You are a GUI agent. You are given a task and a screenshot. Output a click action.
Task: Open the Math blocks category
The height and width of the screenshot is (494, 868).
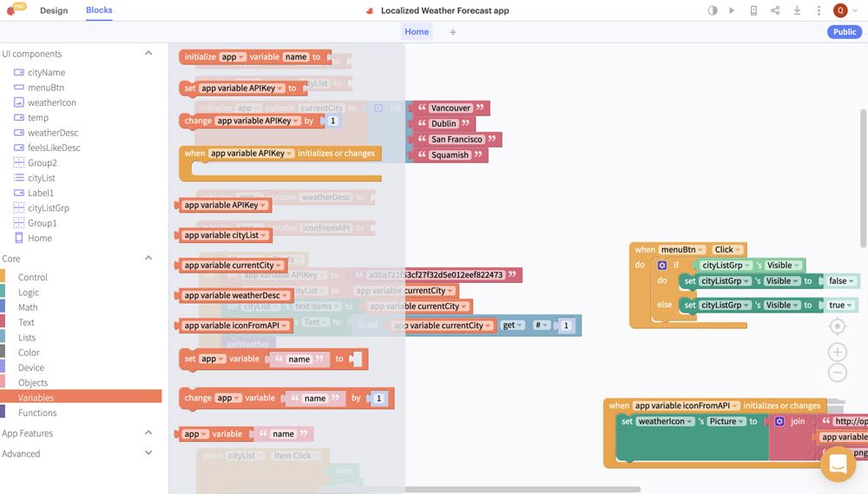(28, 307)
